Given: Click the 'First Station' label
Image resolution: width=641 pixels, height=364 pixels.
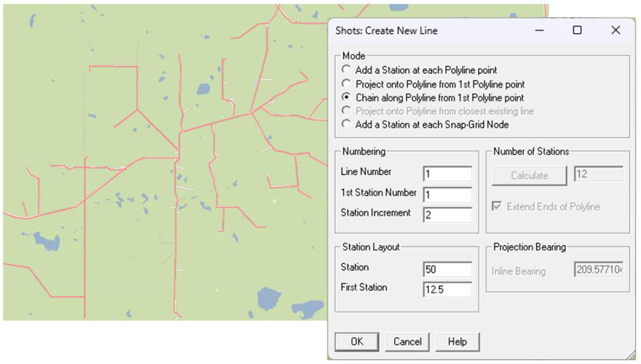Looking at the screenshot, I should click(364, 287).
